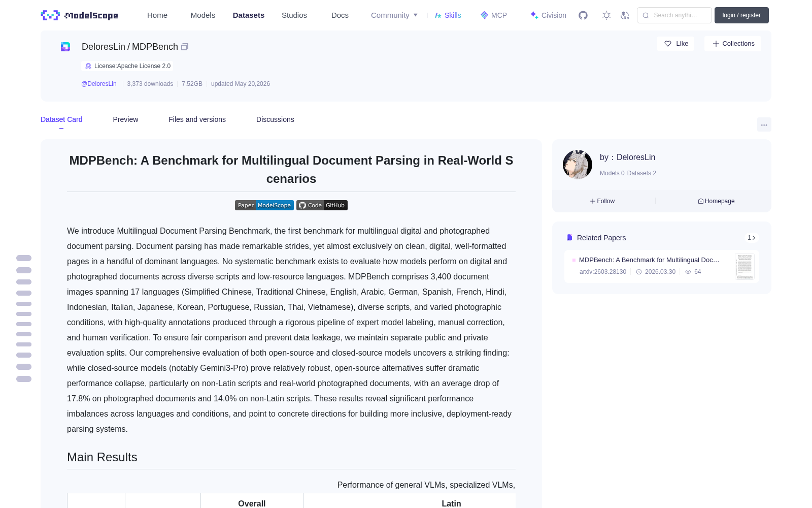Open Civision from the header
The image size is (812, 508).
pyautogui.click(x=548, y=15)
